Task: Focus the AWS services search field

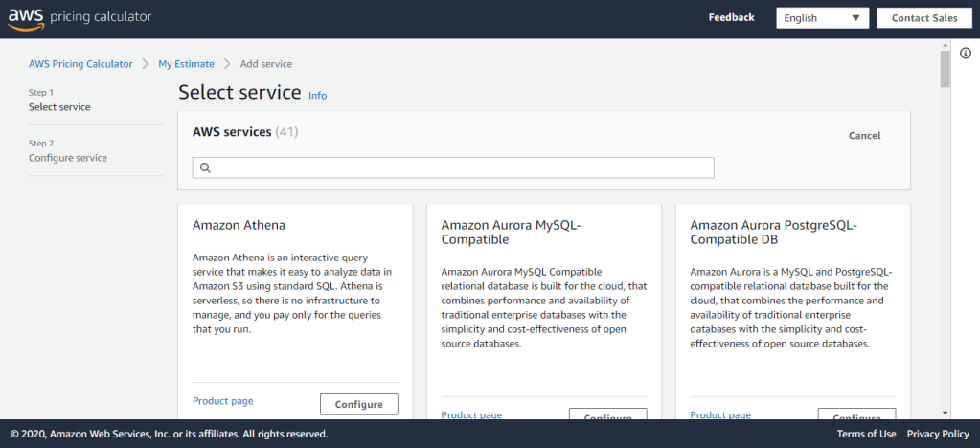Action: click(x=460, y=168)
